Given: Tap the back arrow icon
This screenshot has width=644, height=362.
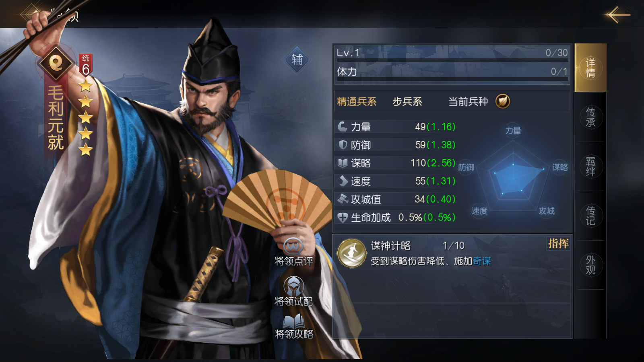Looking at the screenshot, I should (x=618, y=15).
